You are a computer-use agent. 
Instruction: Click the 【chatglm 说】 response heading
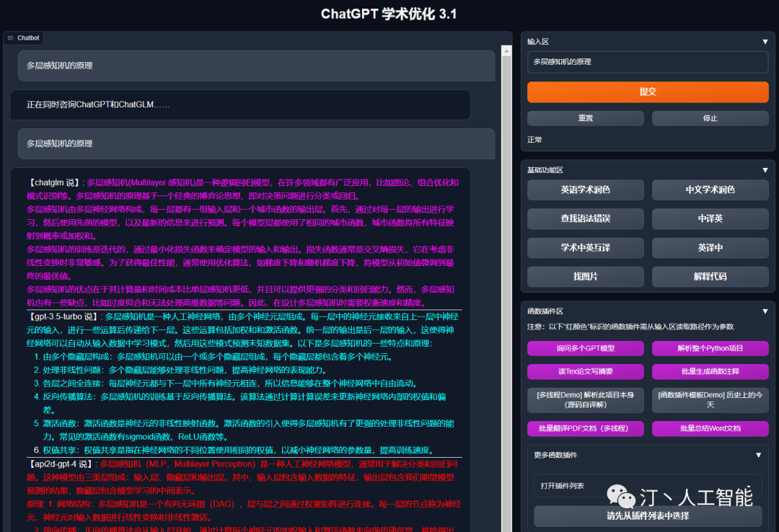point(54,183)
